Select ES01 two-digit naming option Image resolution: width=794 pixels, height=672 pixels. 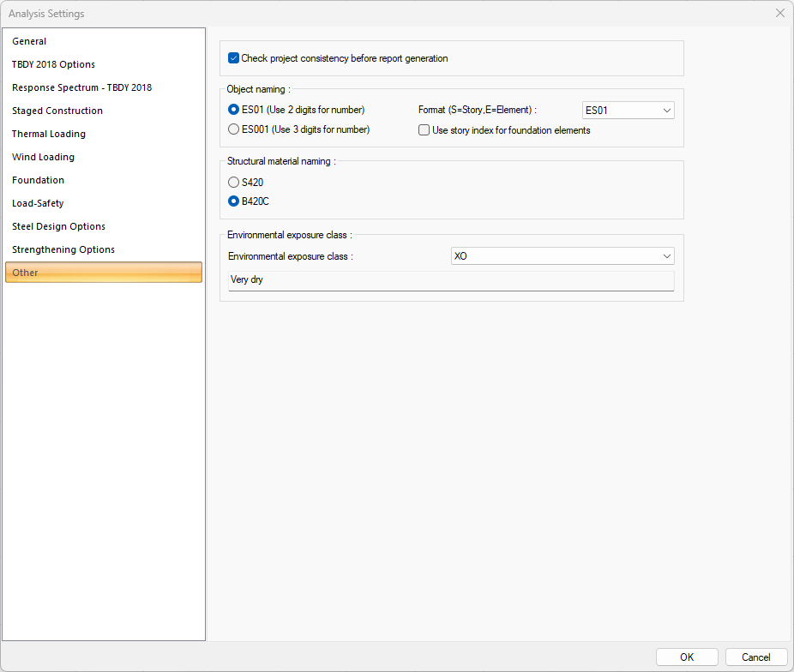(x=234, y=110)
